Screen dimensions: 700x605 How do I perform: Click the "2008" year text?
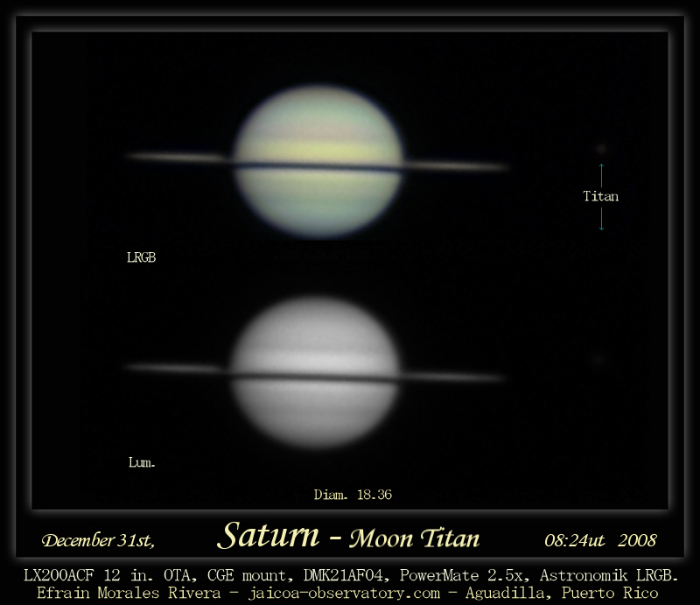[x=637, y=541]
